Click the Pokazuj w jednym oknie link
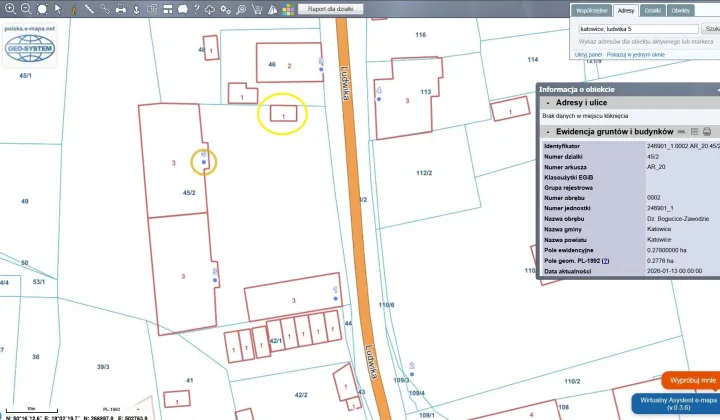Viewport: 720px width, 420px height. (636, 54)
